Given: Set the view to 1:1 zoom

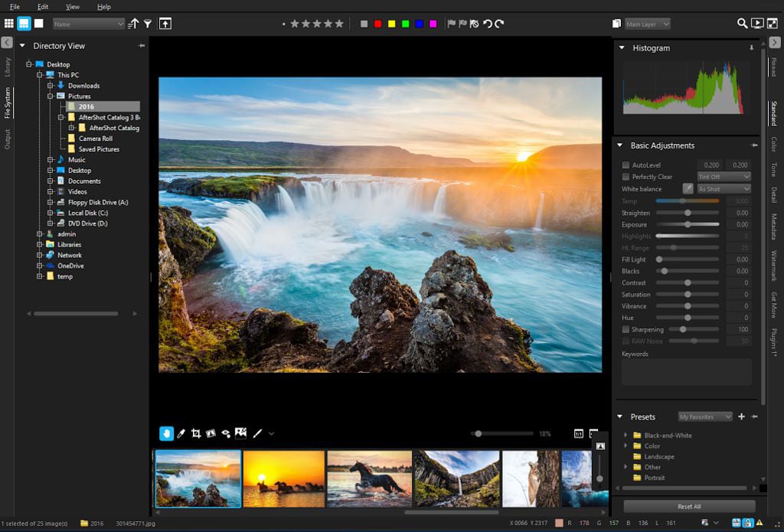Looking at the screenshot, I should tap(579, 433).
